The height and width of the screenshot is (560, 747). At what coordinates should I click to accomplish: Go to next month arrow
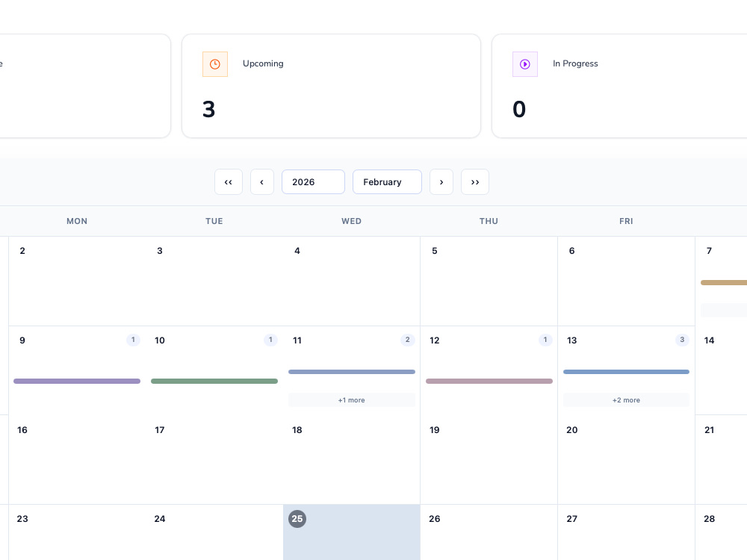coord(441,182)
